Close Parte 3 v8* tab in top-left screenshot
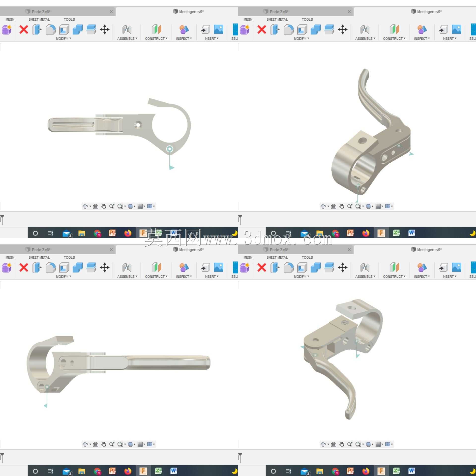Screen dimensions: 476x476 click(x=111, y=12)
